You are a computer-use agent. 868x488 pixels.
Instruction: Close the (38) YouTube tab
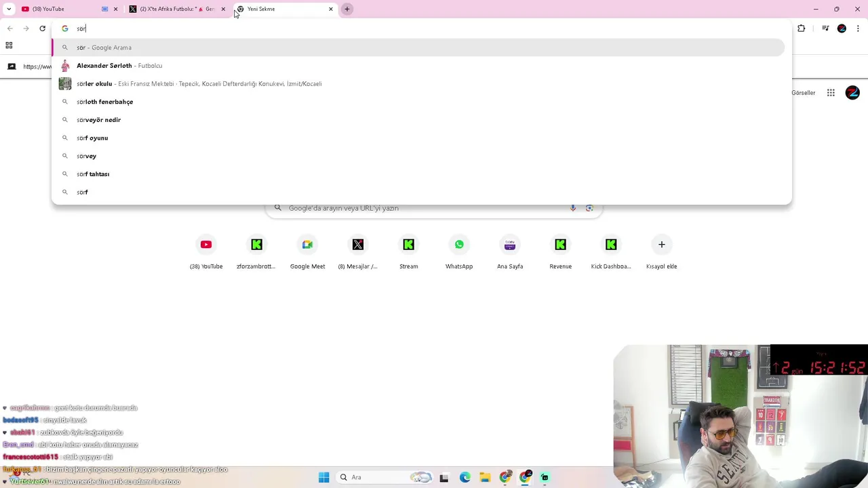115,9
